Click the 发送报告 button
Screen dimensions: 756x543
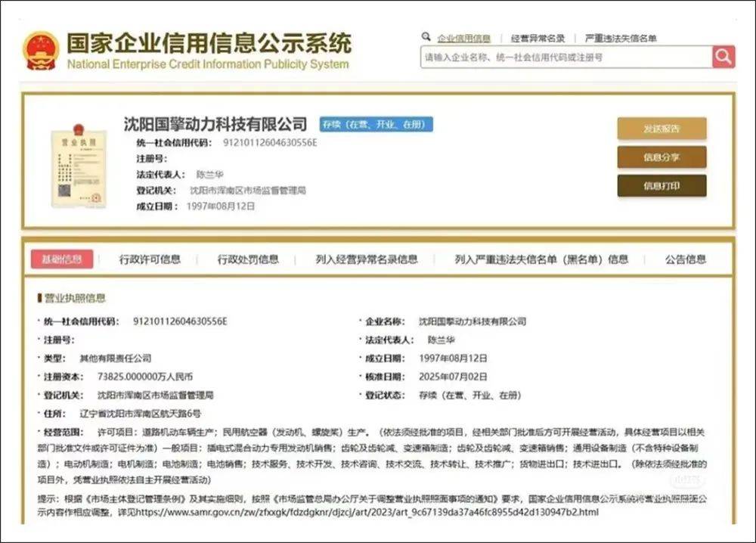click(x=662, y=129)
